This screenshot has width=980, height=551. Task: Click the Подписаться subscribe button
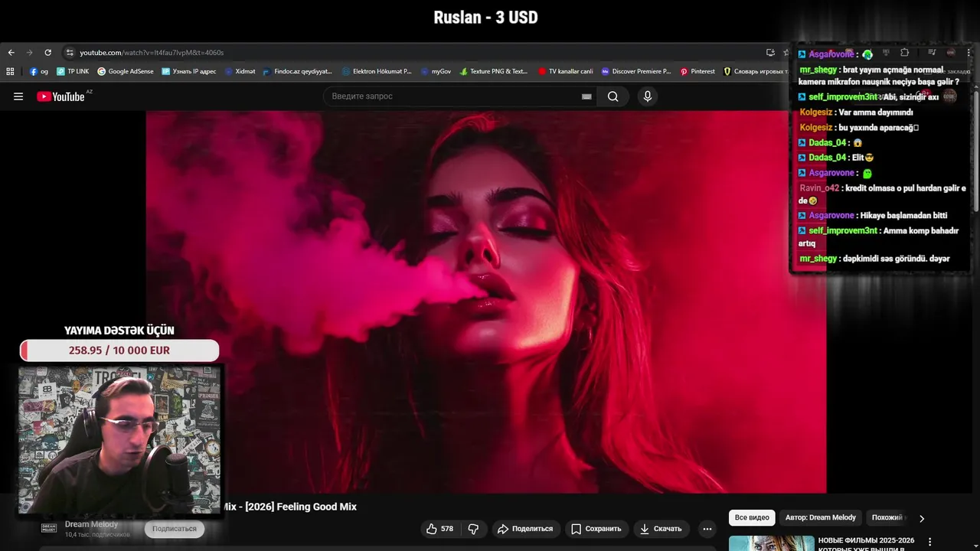175,529
